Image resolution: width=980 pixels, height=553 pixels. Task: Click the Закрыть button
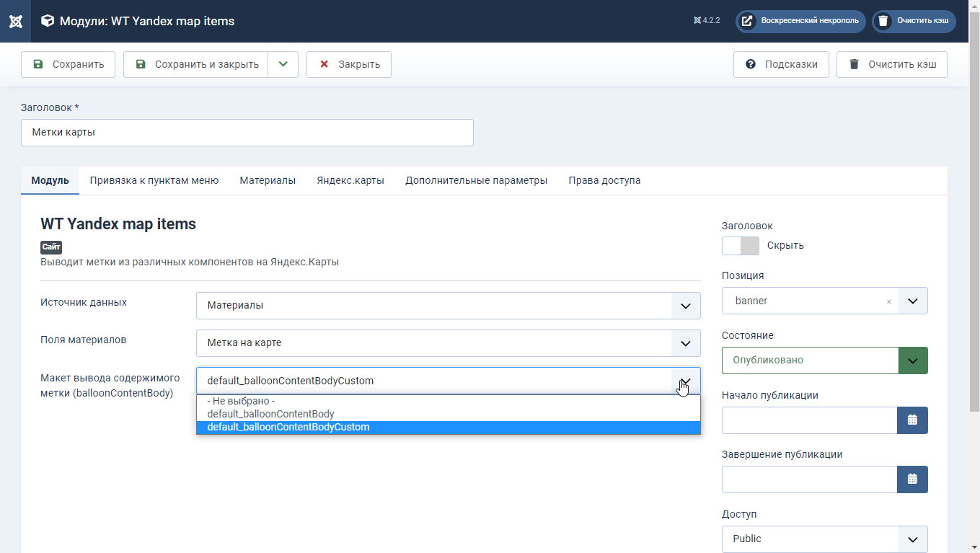tap(349, 64)
